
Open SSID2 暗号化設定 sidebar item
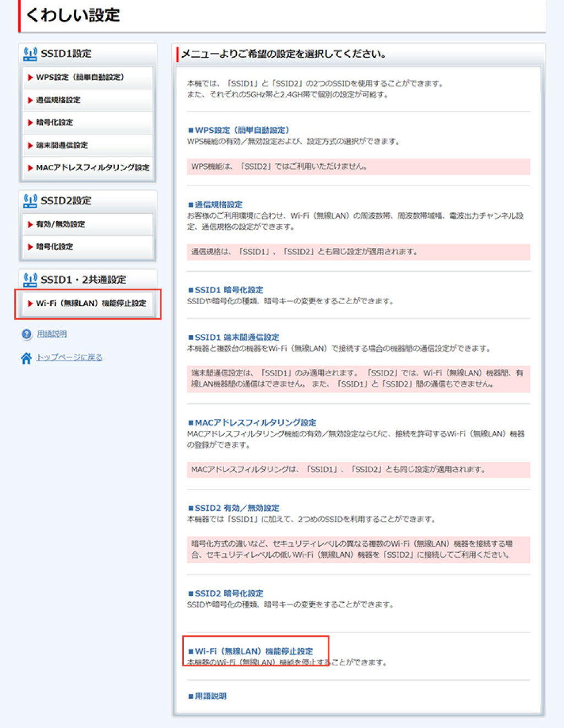(87, 247)
